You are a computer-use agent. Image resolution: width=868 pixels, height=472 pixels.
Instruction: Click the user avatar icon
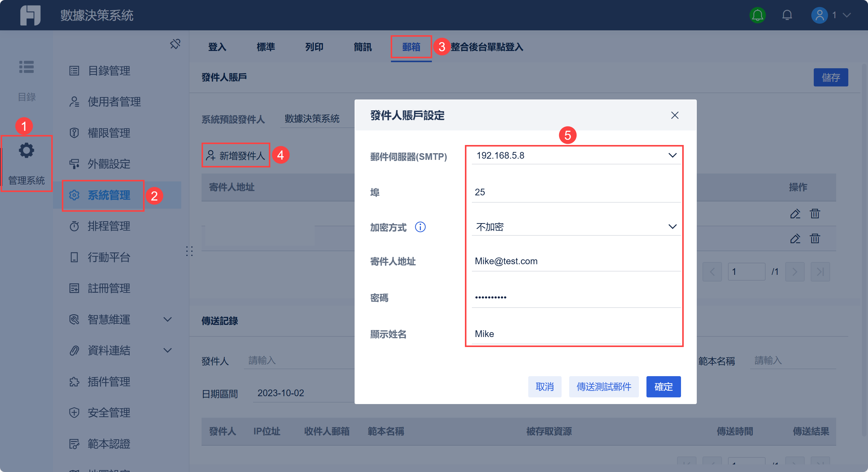[819, 15]
